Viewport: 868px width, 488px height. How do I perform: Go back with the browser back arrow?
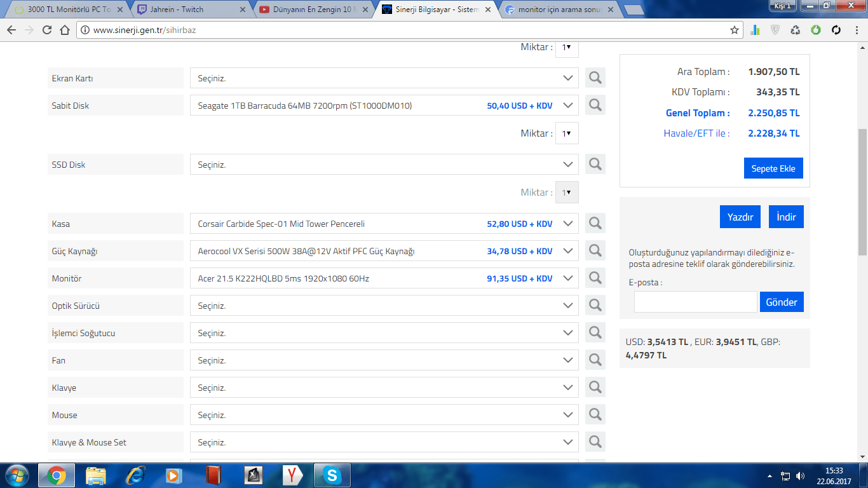pyautogui.click(x=11, y=30)
